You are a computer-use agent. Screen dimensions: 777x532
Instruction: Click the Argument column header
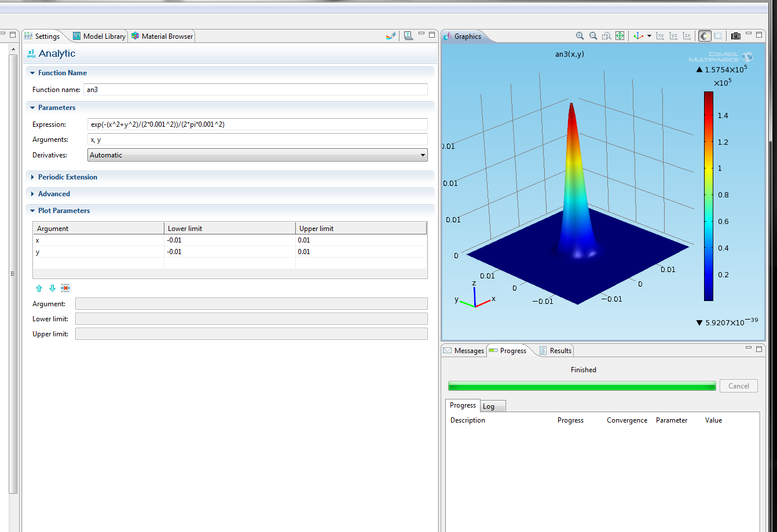(x=98, y=229)
